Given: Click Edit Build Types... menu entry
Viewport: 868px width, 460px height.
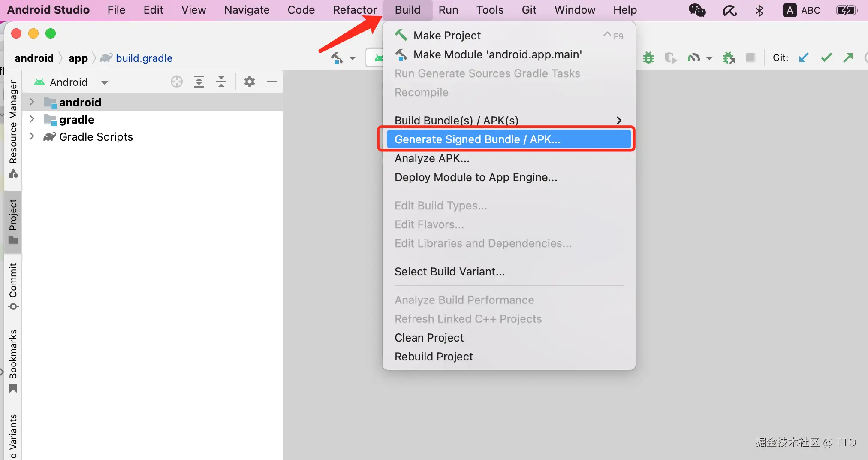Looking at the screenshot, I should pos(509,206).
